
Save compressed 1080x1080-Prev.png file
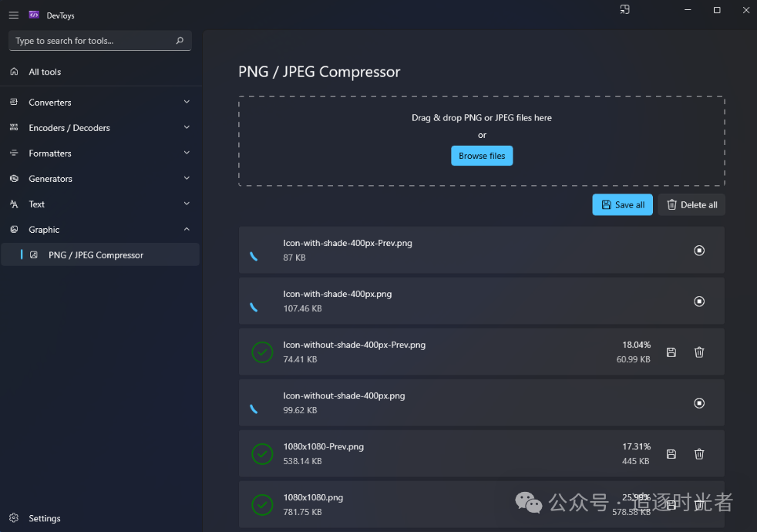671,454
